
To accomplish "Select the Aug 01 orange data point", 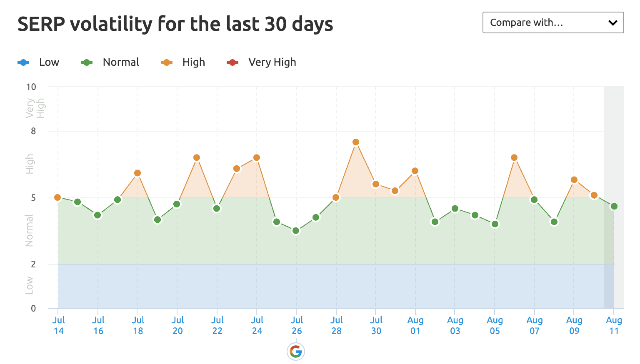I will [415, 171].
